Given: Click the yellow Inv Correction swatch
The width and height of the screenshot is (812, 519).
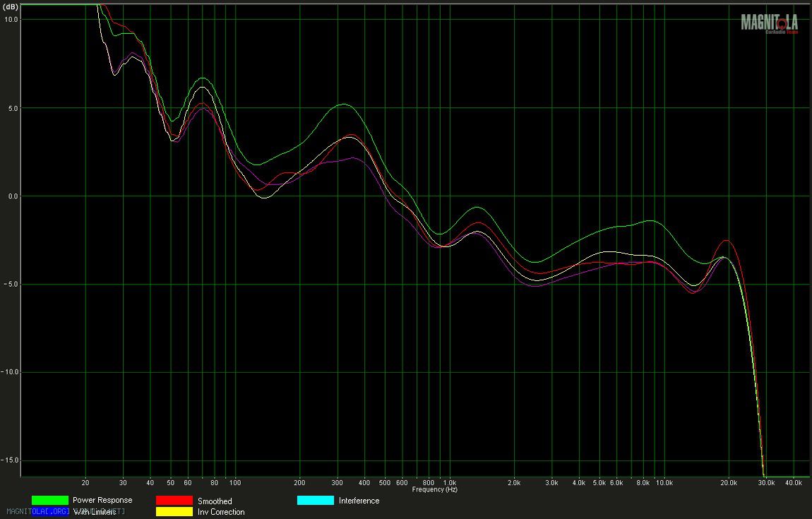Looking at the screenshot, I should pyautogui.click(x=174, y=511).
